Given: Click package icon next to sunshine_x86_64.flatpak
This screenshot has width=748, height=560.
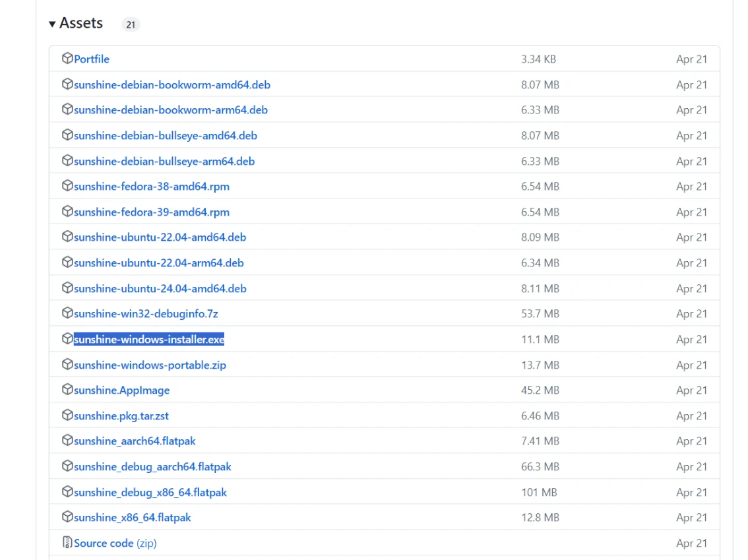Looking at the screenshot, I should coord(67,517).
